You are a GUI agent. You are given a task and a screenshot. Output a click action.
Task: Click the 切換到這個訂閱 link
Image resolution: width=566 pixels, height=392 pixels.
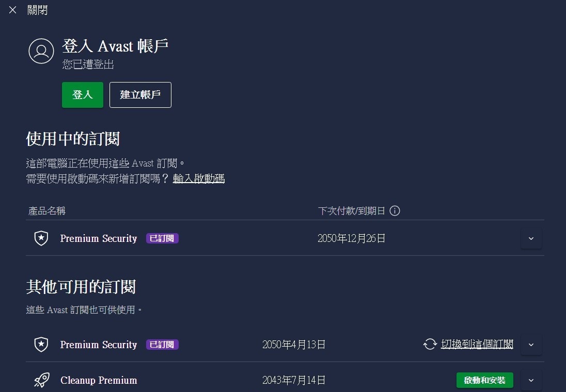(477, 345)
